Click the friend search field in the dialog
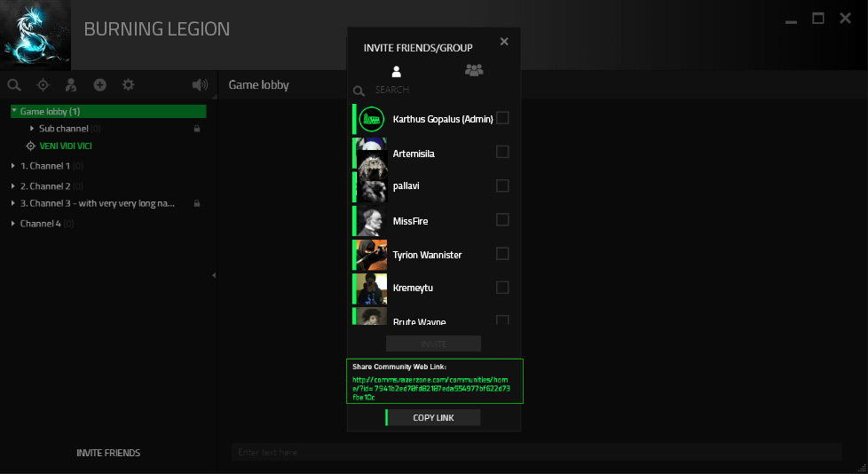The height and width of the screenshot is (474, 868). [x=435, y=91]
